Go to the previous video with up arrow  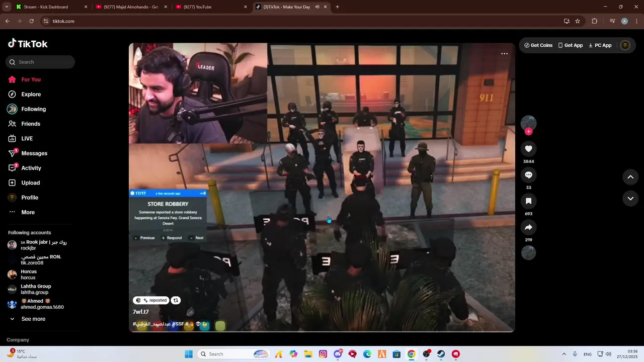[630, 177]
